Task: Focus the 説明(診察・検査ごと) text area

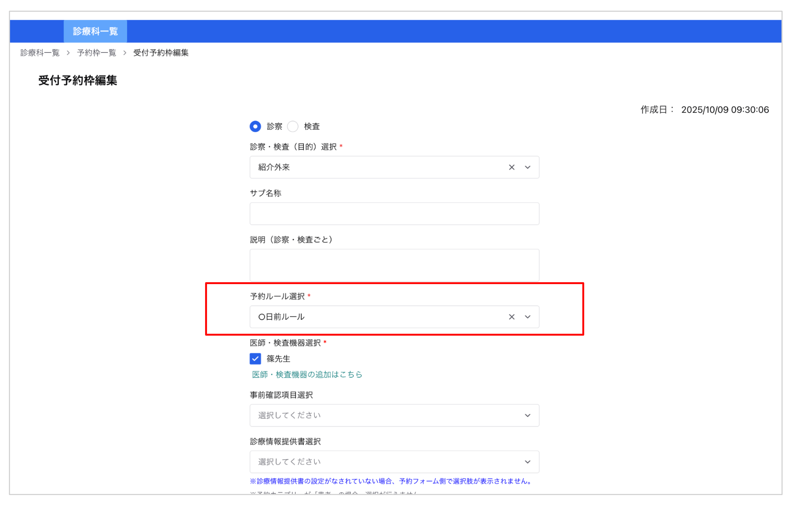Action: 394,265
